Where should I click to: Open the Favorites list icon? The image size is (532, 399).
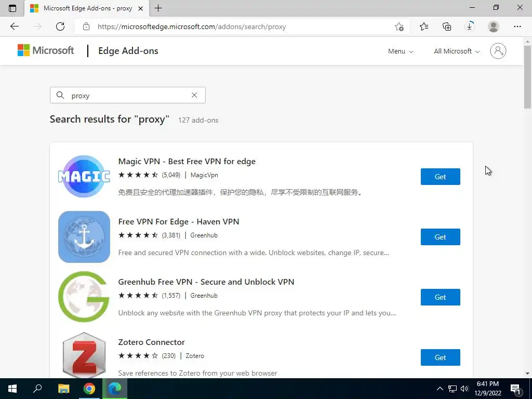click(424, 26)
